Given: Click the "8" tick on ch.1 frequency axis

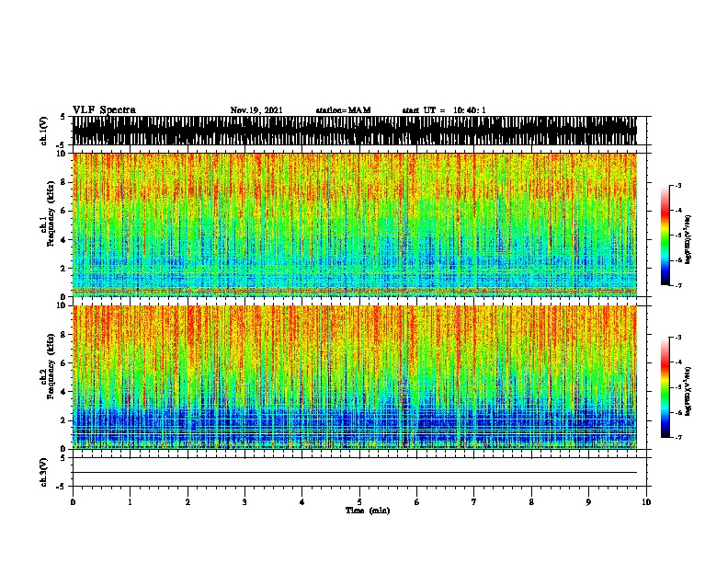Looking at the screenshot, I should (x=64, y=182).
